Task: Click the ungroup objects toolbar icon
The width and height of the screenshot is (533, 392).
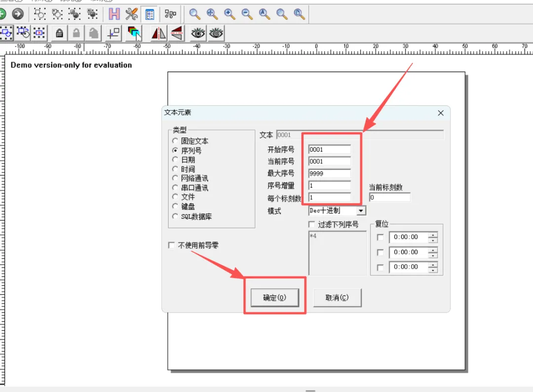Action: click(57, 14)
